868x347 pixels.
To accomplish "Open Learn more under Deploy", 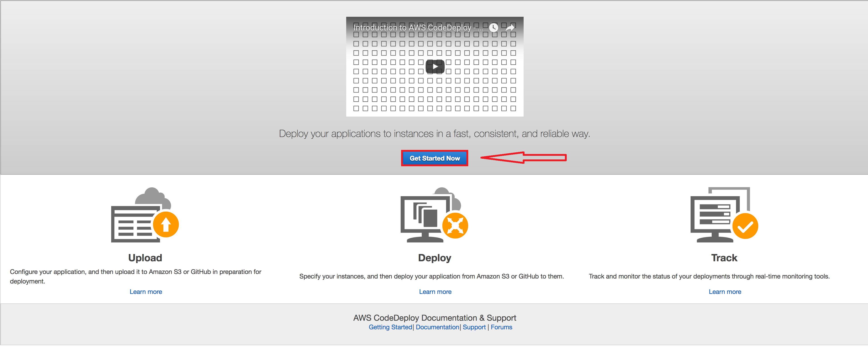I will [435, 292].
